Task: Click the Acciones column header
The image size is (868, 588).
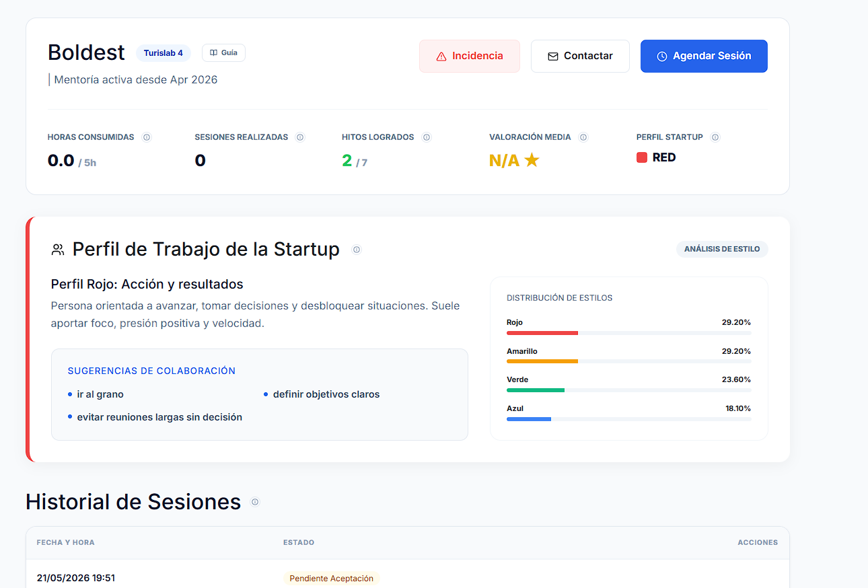Action: [758, 542]
